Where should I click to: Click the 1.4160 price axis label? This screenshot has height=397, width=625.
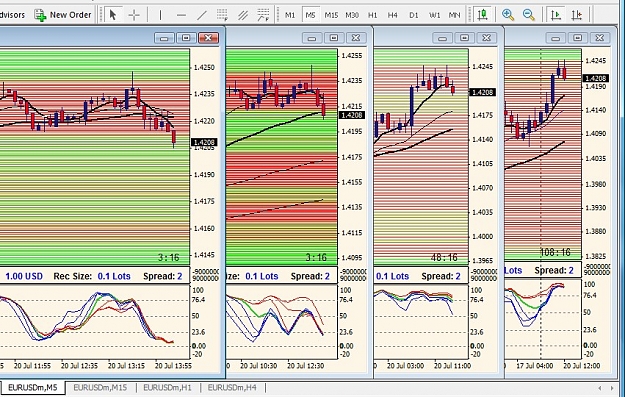pos(204,228)
